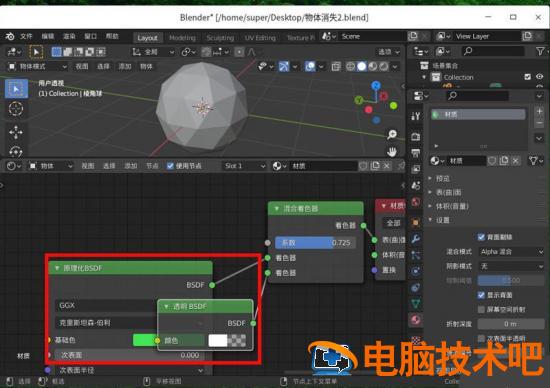
Task: Click the 添加 menu in node editor header
Action: click(x=131, y=166)
